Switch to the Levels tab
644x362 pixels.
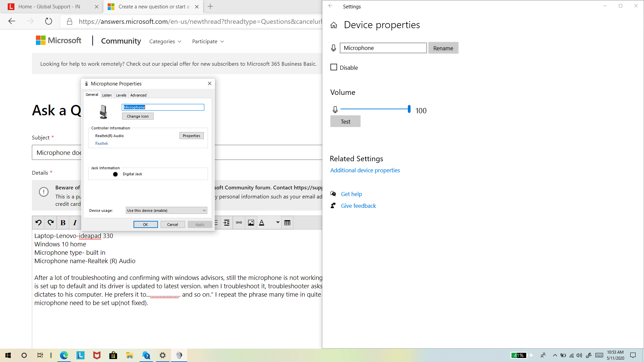click(x=121, y=95)
